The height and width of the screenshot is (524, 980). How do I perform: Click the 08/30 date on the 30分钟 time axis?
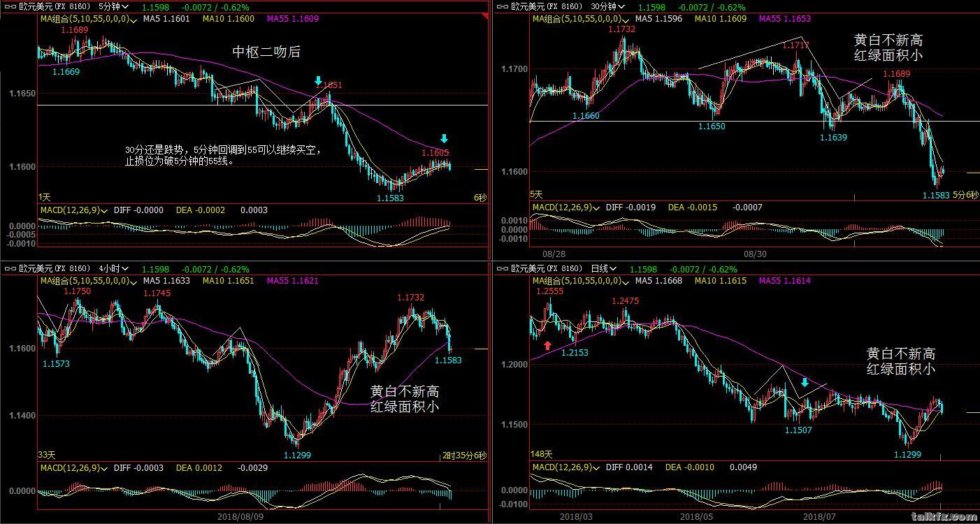[x=754, y=255]
